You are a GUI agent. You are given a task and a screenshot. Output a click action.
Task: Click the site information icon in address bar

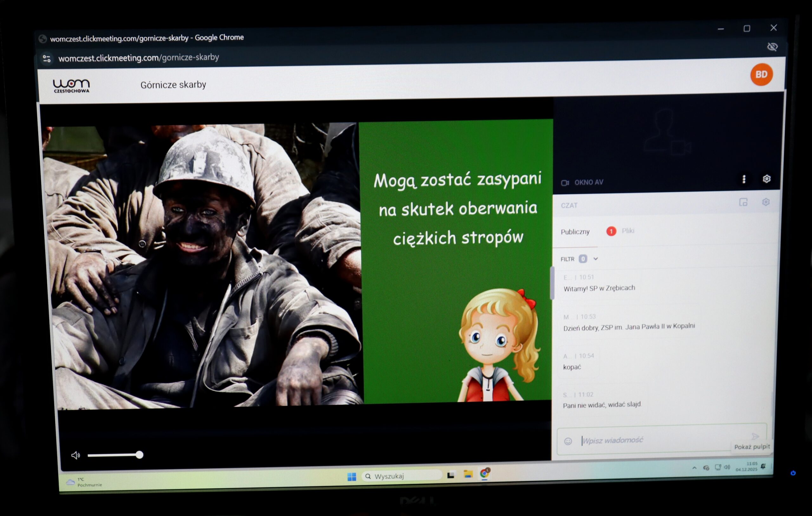pos(47,59)
